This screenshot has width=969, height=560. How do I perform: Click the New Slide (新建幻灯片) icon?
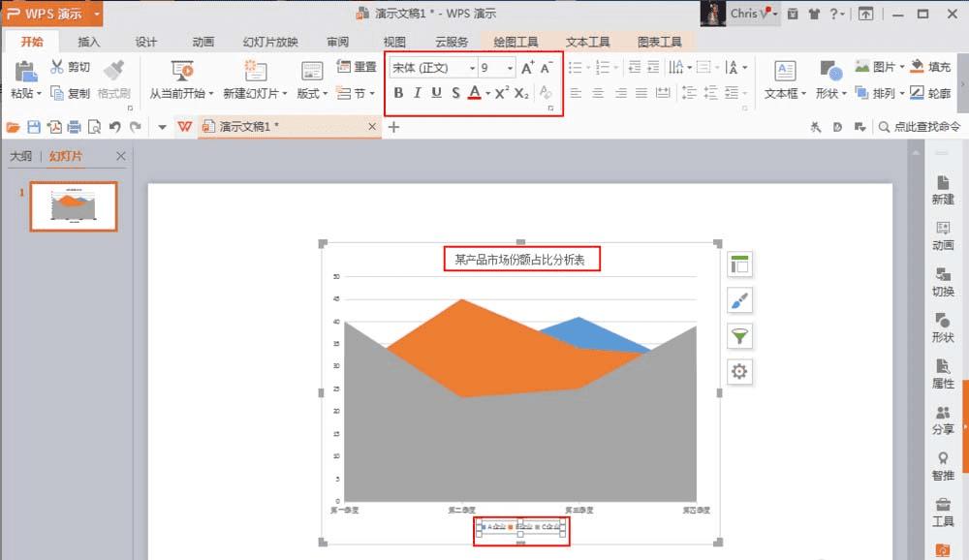pos(255,71)
